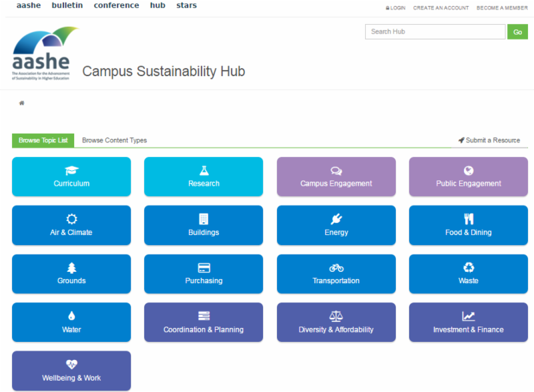Click the Create an Account link
The height and width of the screenshot is (392, 534).
tap(441, 8)
